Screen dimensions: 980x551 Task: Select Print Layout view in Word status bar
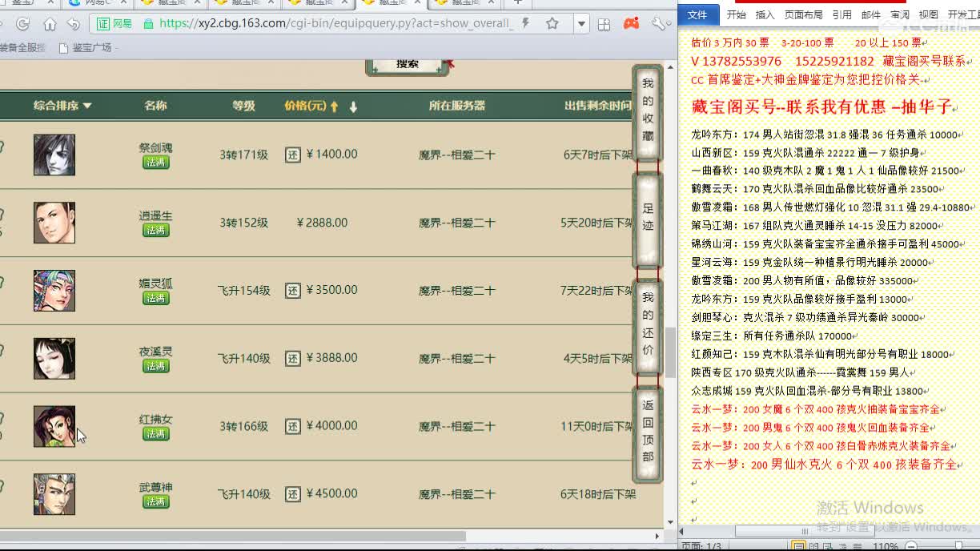coord(799,545)
